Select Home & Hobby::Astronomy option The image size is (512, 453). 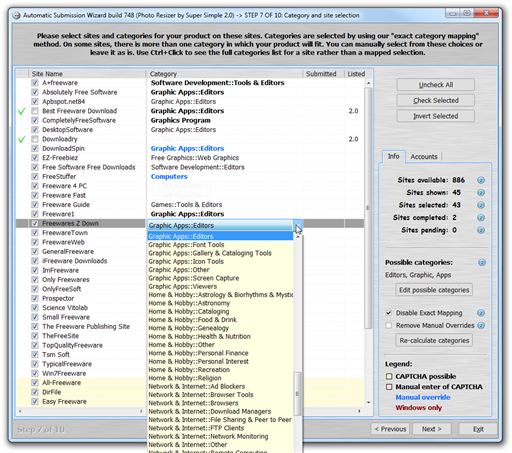220,303
